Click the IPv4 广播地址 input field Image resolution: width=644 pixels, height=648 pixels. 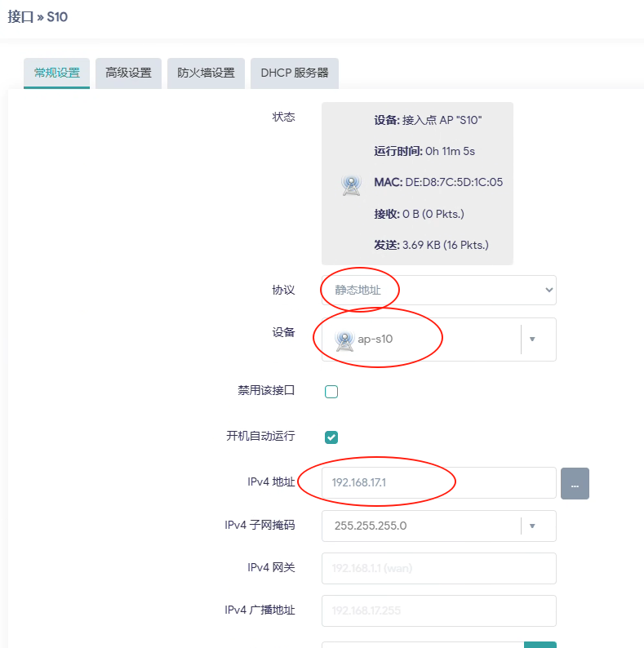pyautogui.click(x=438, y=610)
